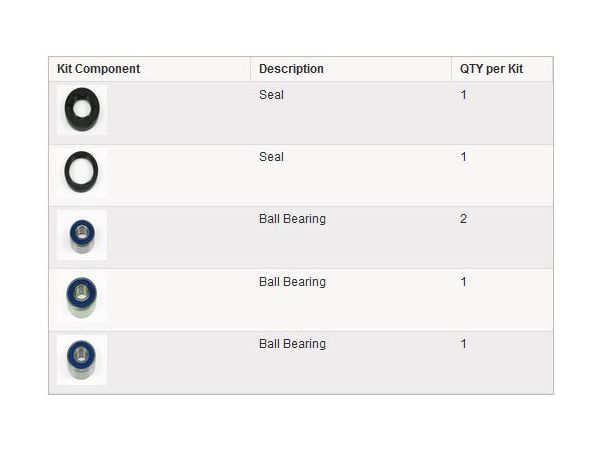This screenshot has width=600, height=450.
Task: Select the second Seal description text
Action: (271, 157)
